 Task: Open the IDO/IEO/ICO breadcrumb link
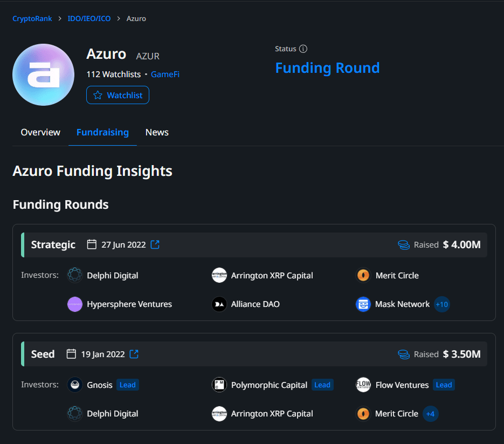[89, 19]
